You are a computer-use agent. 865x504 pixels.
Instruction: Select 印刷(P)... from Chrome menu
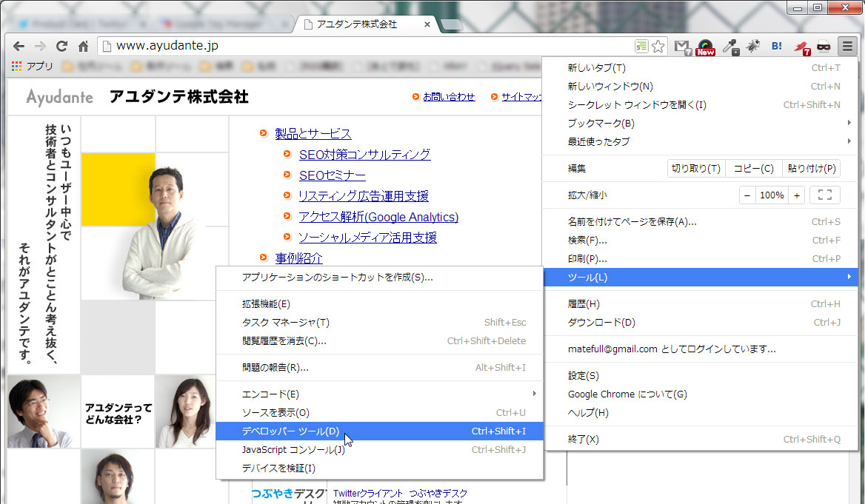click(x=701, y=258)
